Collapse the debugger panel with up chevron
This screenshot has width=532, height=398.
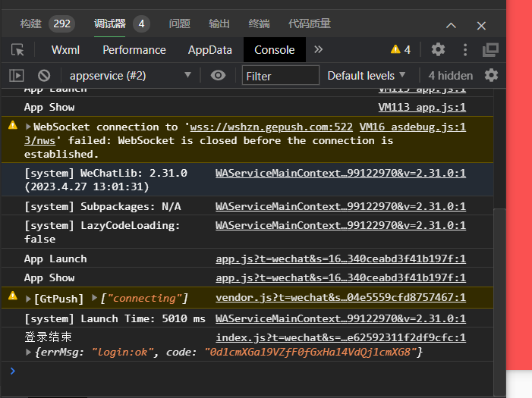coord(451,25)
